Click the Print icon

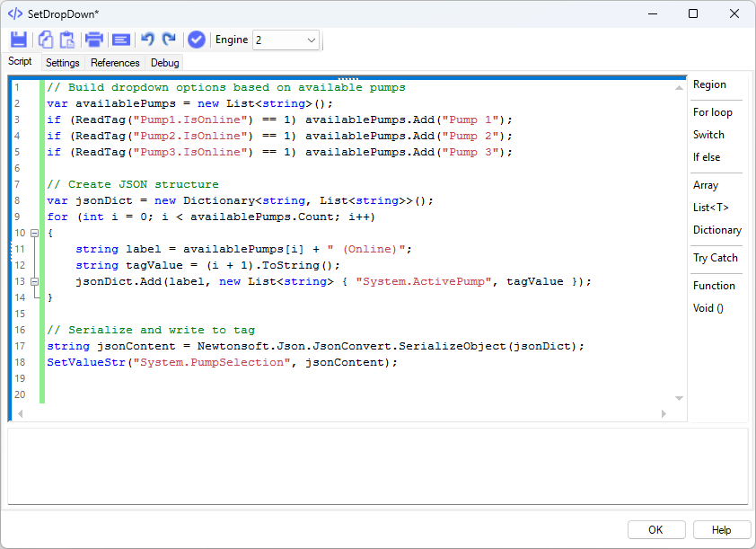click(93, 40)
